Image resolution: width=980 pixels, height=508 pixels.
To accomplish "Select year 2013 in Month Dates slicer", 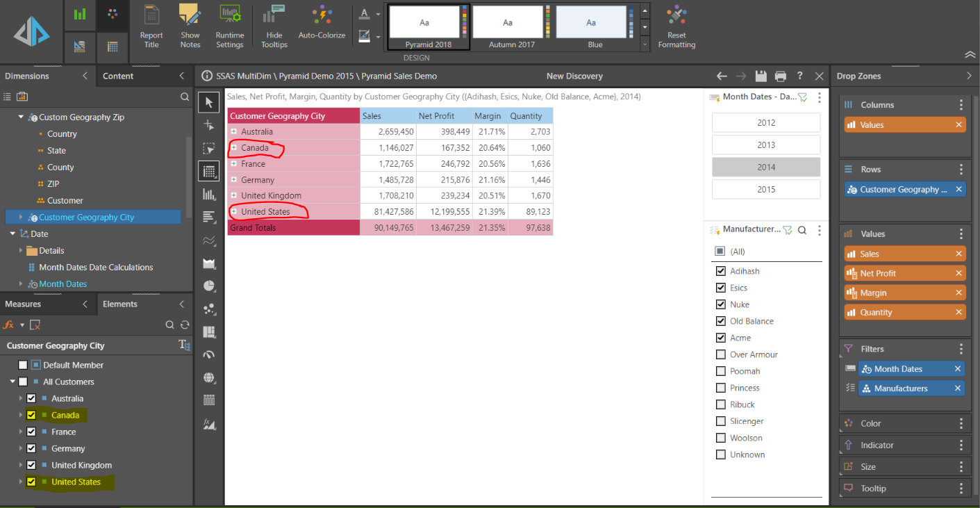I will pyautogui.click(x=766, y=145).
